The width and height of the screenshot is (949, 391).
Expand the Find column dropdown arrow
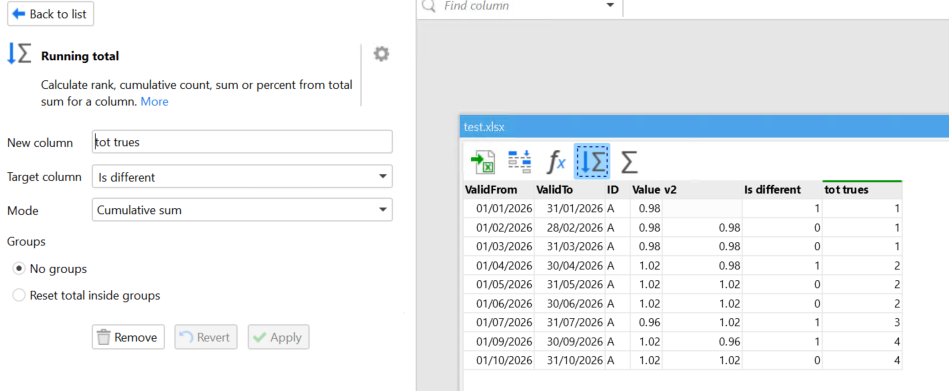coord(609,6)
